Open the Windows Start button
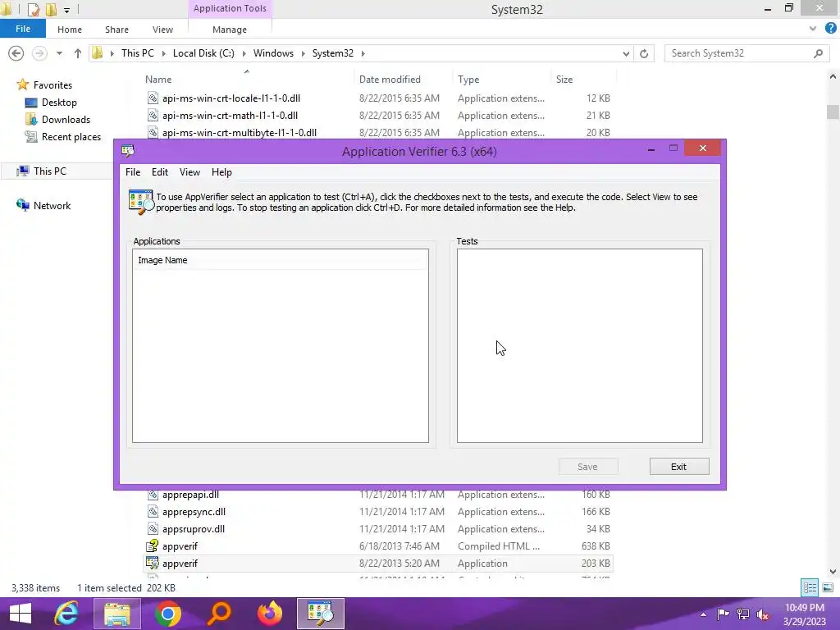 [x=21, y=614]
